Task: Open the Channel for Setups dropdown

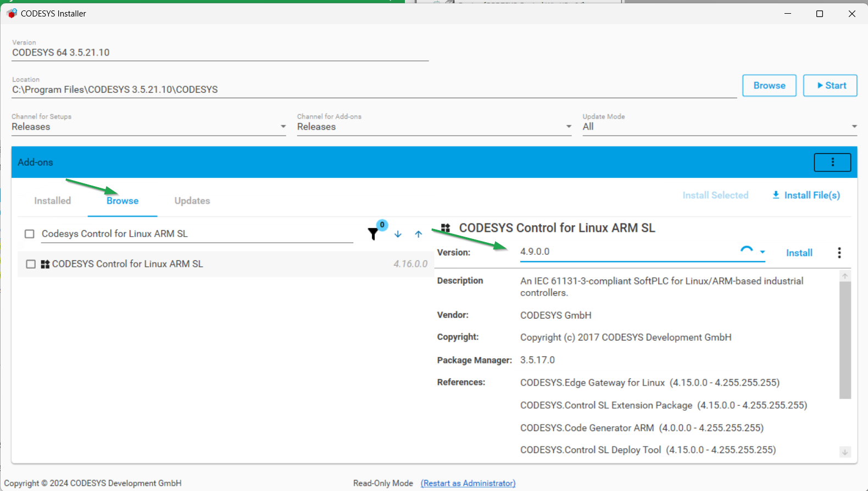Action: coord(283,127)
